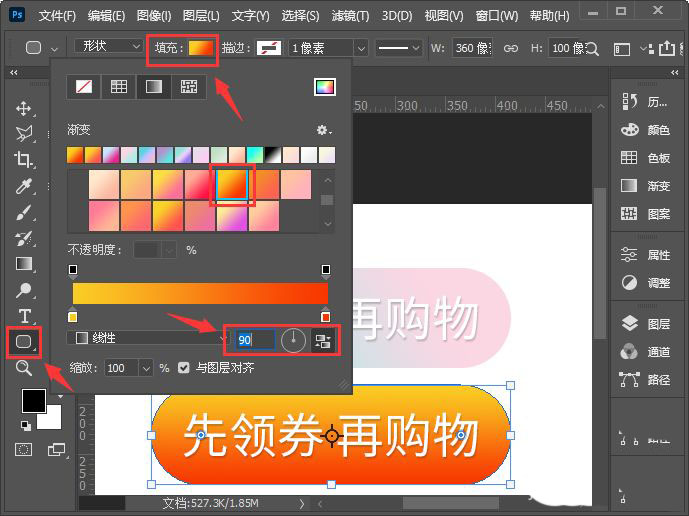Open the 线性 gradient style dropdown

[148, 338]
